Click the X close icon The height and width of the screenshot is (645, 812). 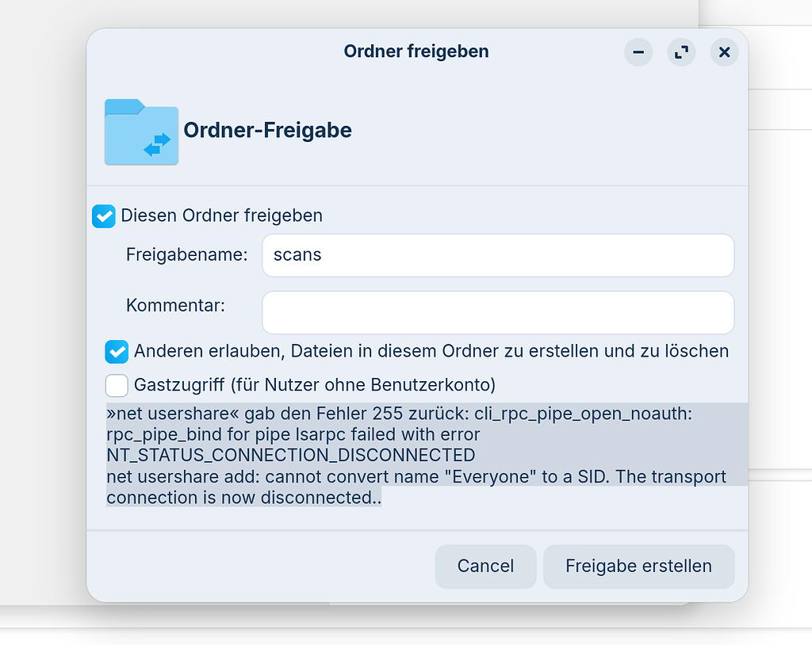tap(724, 52)
